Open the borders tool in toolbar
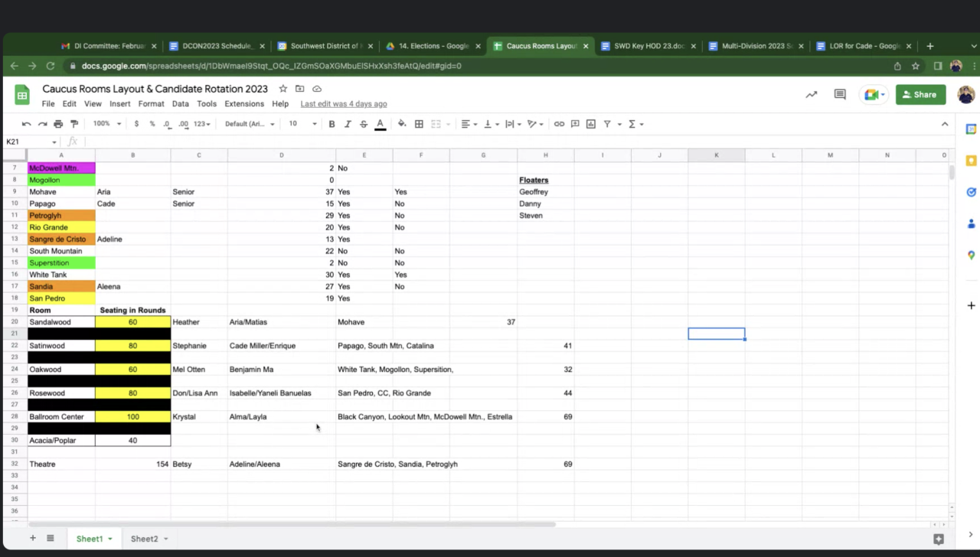Screen dimensions: 980x557 419,124
